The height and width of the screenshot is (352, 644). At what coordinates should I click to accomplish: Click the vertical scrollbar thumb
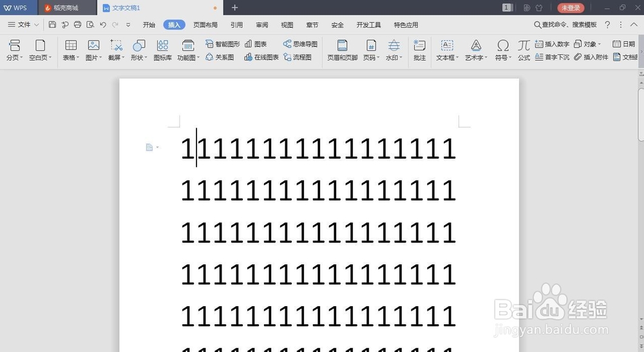tap(641, 114)
